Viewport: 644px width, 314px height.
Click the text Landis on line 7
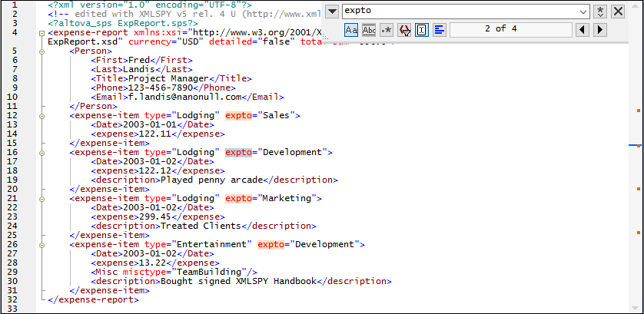click(x=139, y=70)
